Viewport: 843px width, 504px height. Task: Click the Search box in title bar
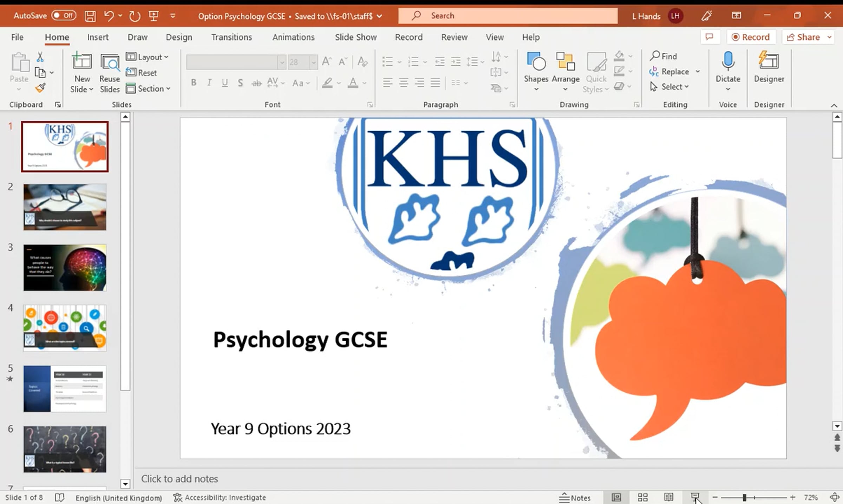(x=508, y=16)
